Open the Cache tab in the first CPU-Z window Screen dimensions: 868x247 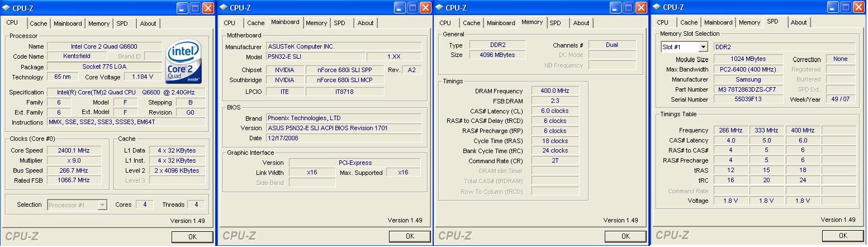point(39,23)
